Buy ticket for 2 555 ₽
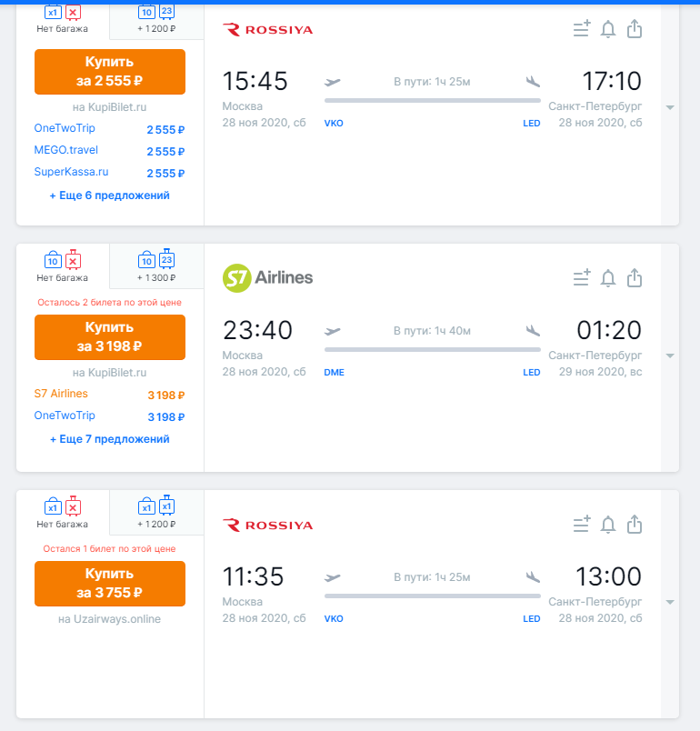The image size is (700, 731). click(x=110, y=72)
